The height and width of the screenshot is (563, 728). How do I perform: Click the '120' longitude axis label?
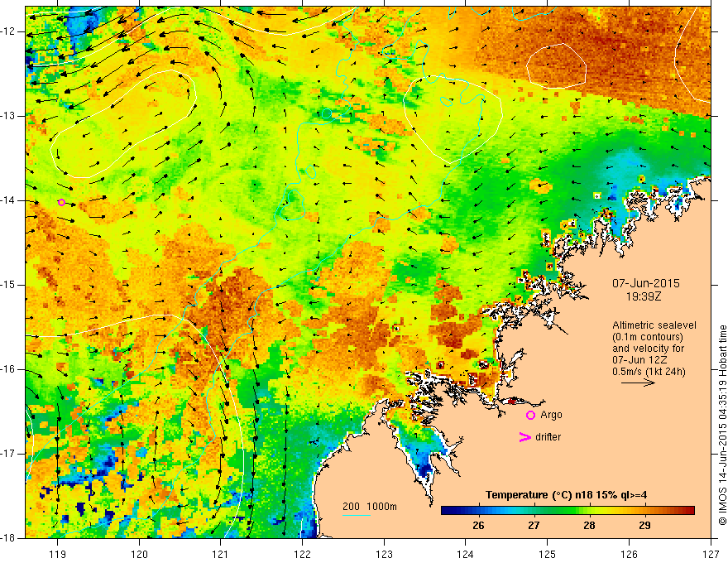click(x=139, y=554)
